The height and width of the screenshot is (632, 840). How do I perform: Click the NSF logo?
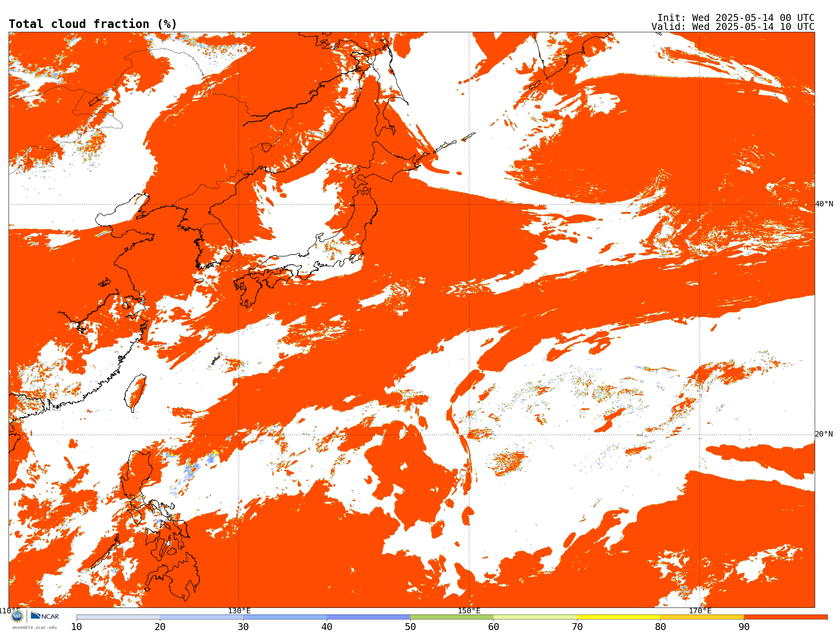tap(17, 616)
